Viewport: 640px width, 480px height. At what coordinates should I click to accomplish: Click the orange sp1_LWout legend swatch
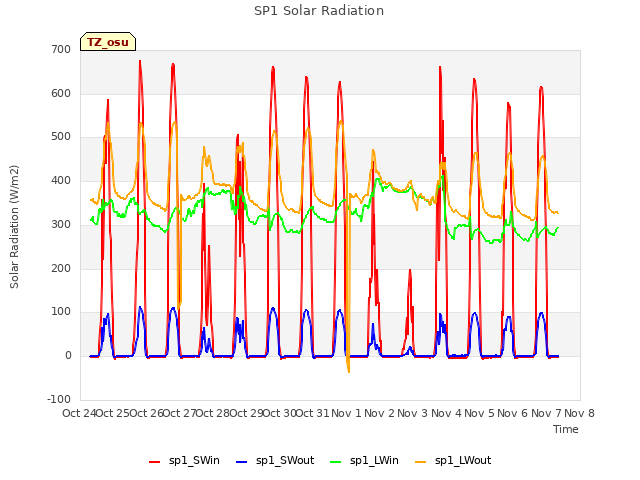420,462
